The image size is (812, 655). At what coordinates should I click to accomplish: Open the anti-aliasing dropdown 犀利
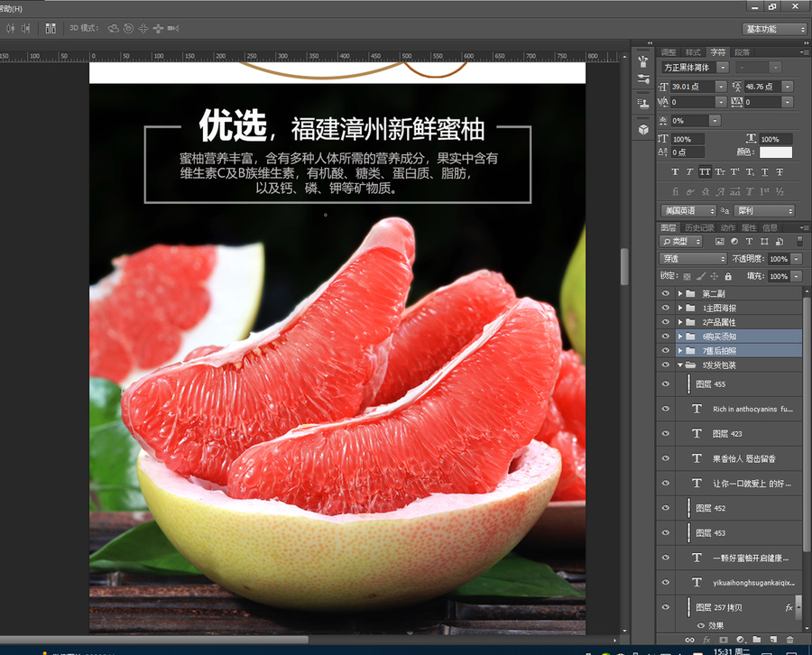[x=764, y=211]
